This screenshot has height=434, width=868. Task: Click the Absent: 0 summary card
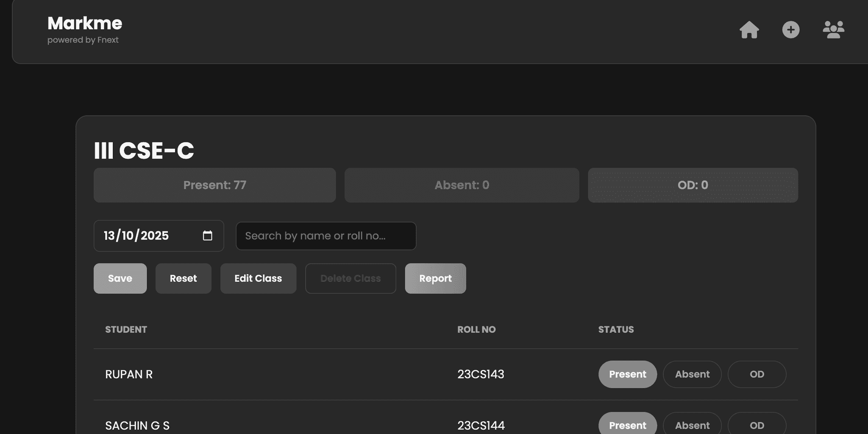tap(462, 185)
